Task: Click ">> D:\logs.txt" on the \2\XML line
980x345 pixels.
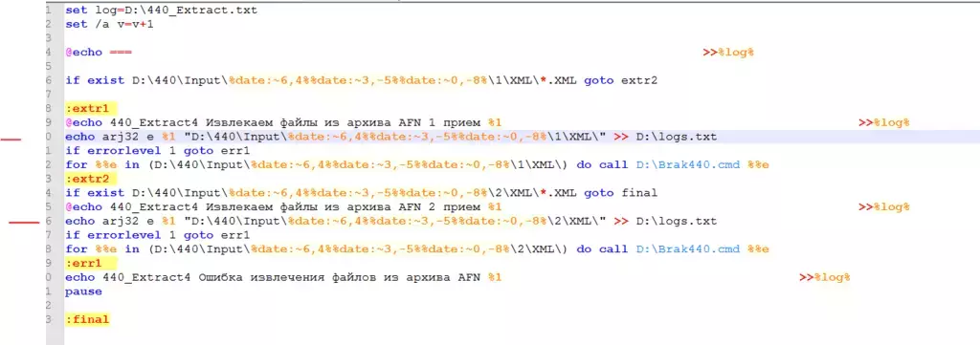Action: coord(666,222)
